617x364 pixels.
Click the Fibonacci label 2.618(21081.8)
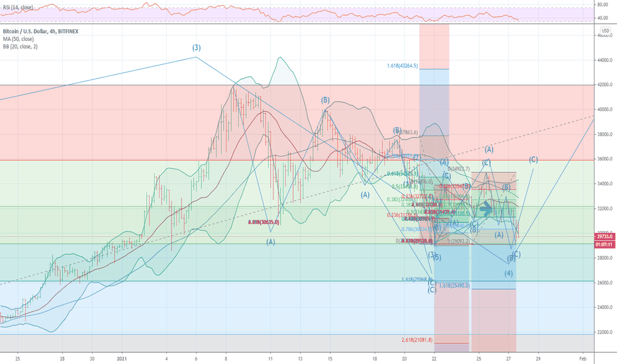tap(417, 340)
